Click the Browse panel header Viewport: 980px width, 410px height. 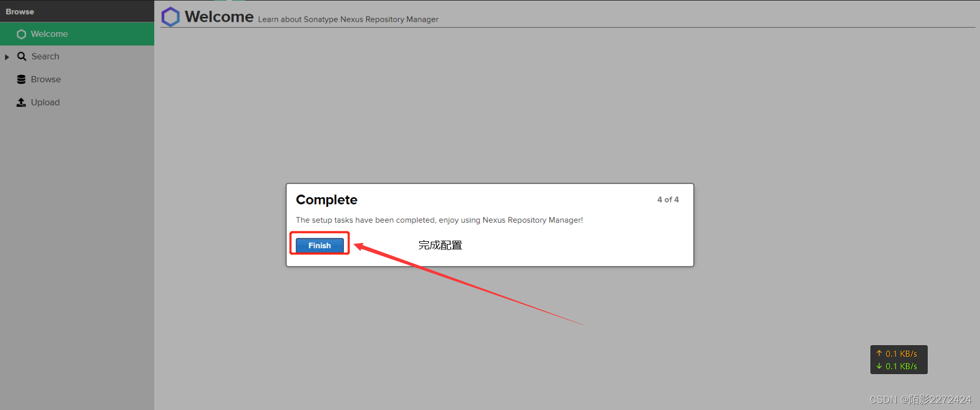pos(77,11)
